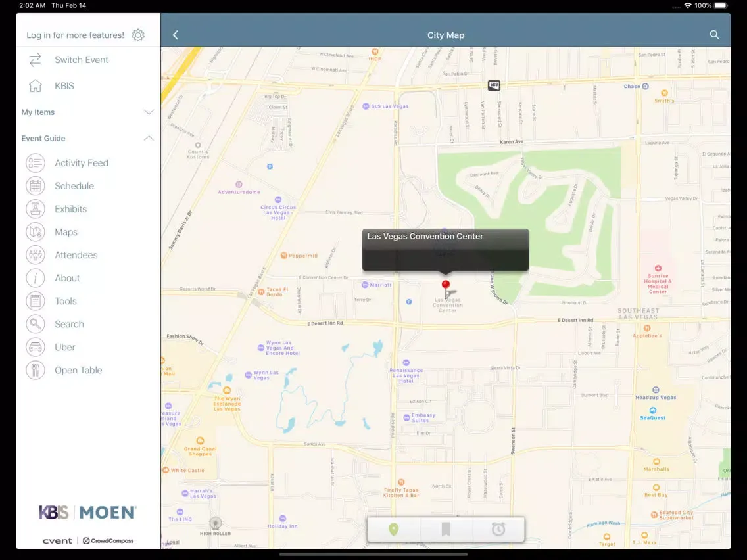The width and height of the screenshot is (747, 560).
Task: Collapse the Event Guide section chevron
Action: coord(149,138)
